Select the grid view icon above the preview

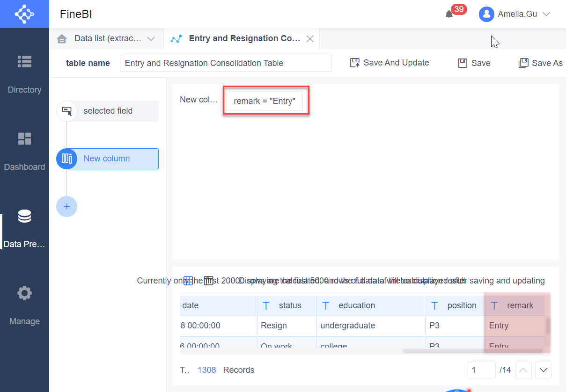[188, 280]
